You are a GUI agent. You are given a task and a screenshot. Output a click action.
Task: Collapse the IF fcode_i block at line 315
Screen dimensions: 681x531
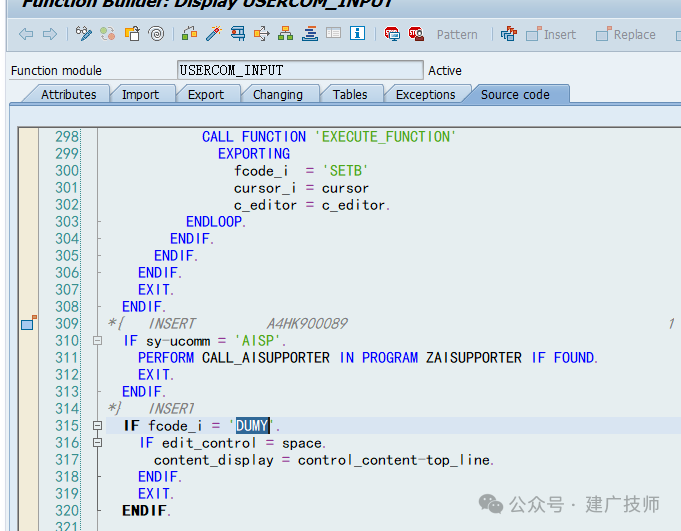point(97,426)
